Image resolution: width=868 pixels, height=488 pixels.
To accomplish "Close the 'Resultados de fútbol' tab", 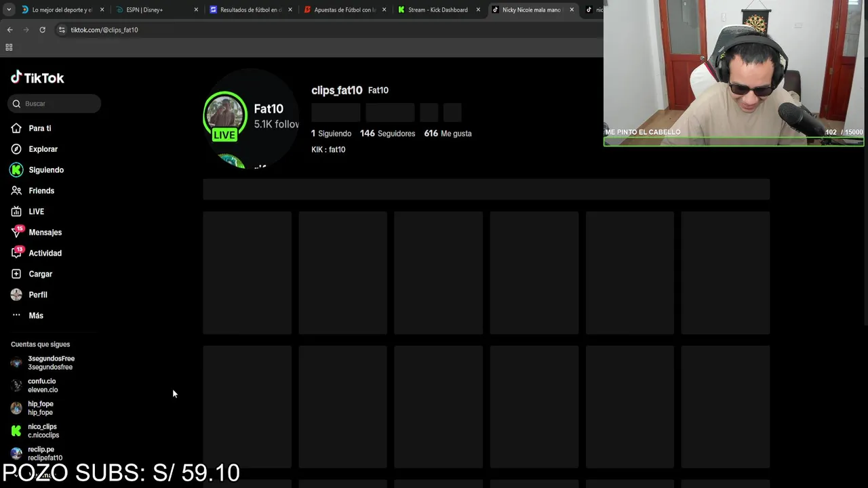I will coord(290,10).
